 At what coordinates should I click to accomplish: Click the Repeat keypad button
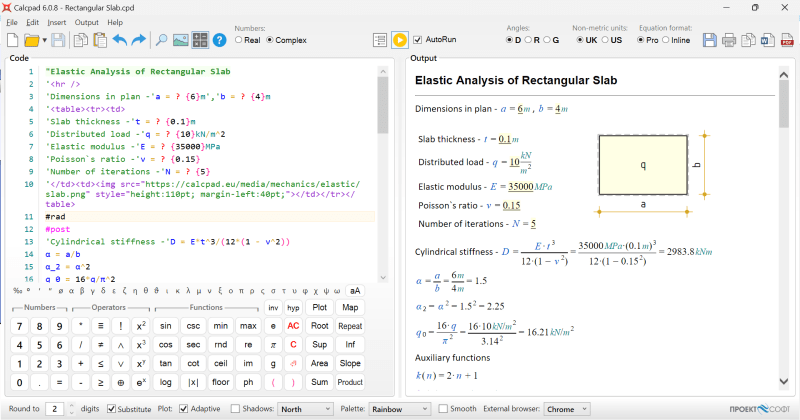pos(350,326)
